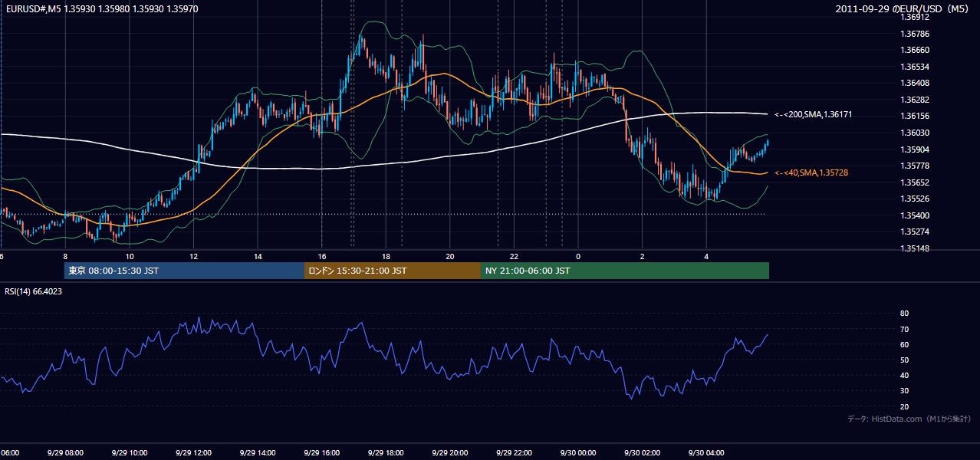This screenshot has width=980, height=460.
Task: Click RSI scale value 30
Action: tap(904, 391)
